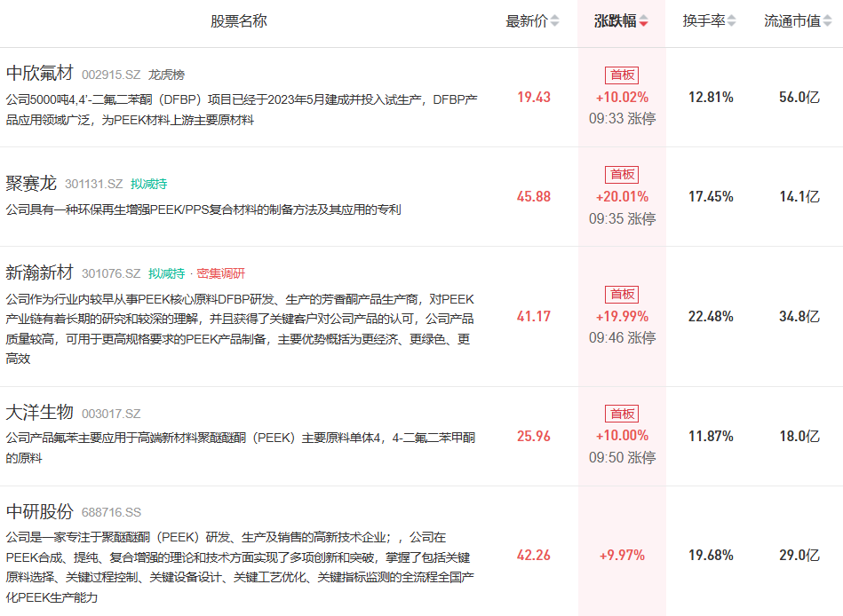Sort by 换手率 arrow icon
The image size is (843, 616).
pos(731,21)
